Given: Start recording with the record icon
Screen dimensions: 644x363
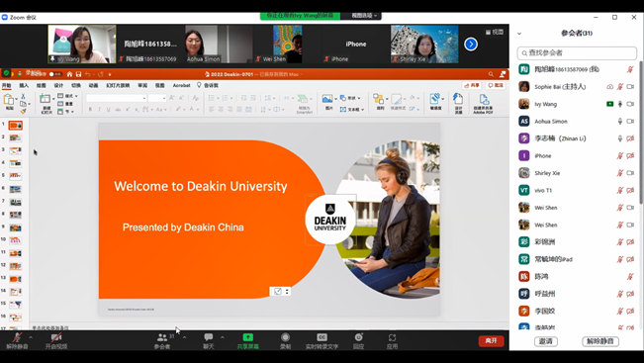Looking at the screenshot, I should 286,337.
